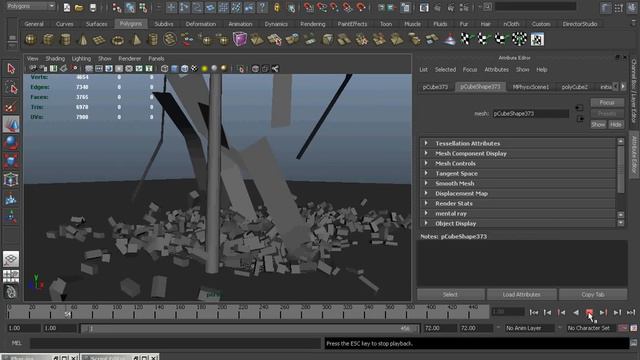Activate the Universal Manipulator tool
640x360 pixels.
[x=11, y=180]
